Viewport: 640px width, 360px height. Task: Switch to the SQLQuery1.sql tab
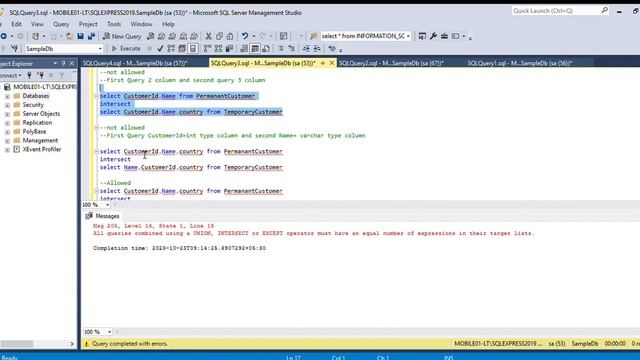(520, 63)
